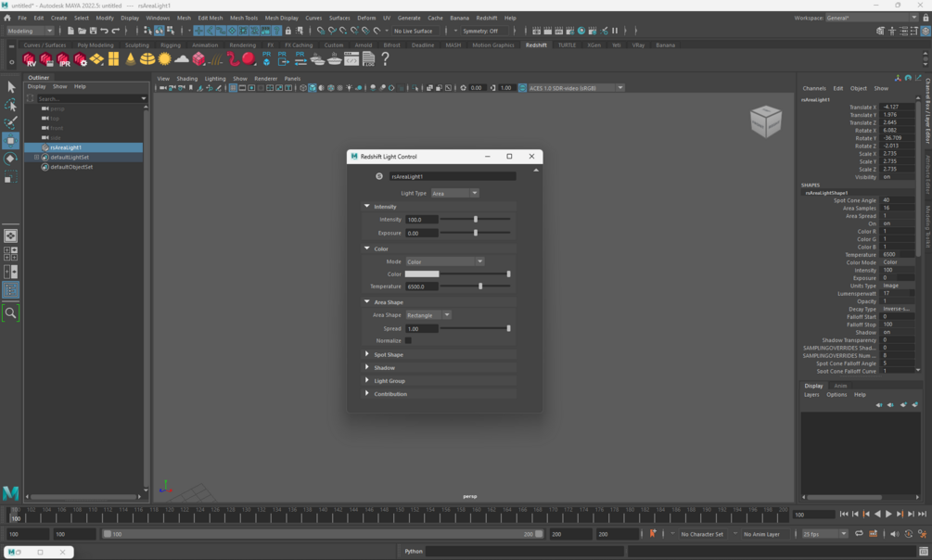Toggle playback loop mode
Viewport: 932px width, 560px height.
tap(859, 534)
